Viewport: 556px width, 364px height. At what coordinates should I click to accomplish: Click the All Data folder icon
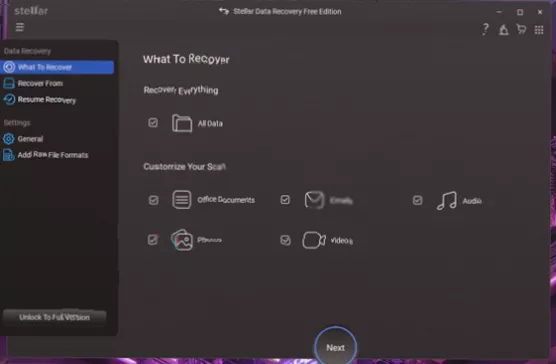click(x=182, y=123)
